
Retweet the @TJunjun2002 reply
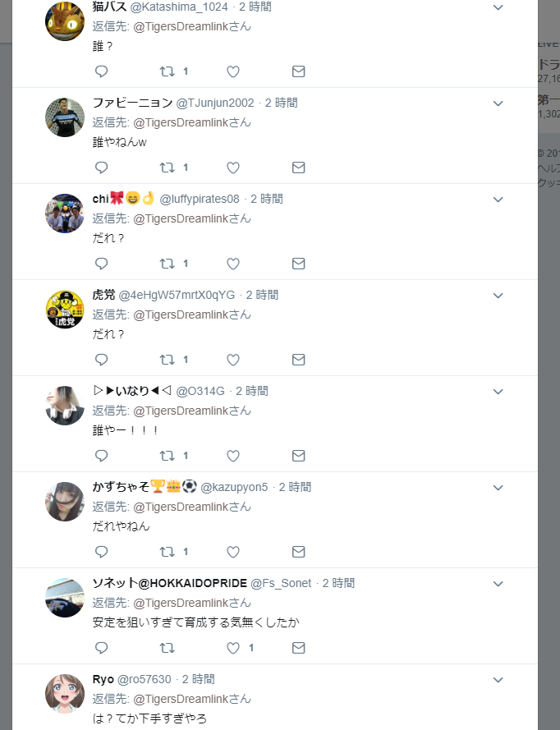168,168
